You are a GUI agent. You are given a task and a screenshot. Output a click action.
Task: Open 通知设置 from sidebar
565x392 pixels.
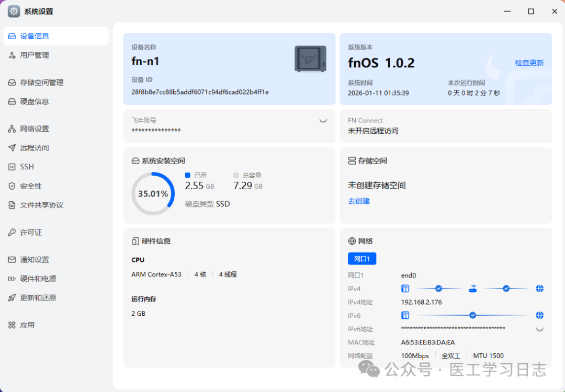[x=35, y=259]
